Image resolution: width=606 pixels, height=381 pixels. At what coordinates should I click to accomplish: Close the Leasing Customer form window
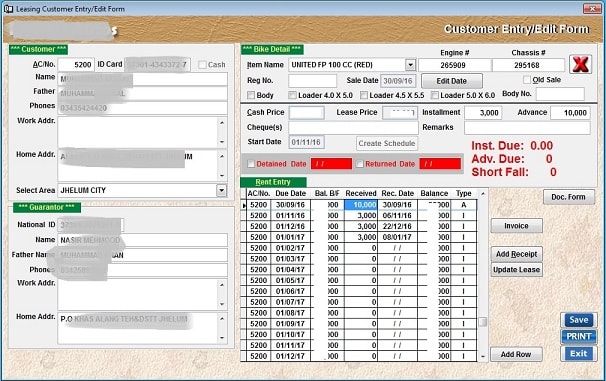tap(592, 9)
